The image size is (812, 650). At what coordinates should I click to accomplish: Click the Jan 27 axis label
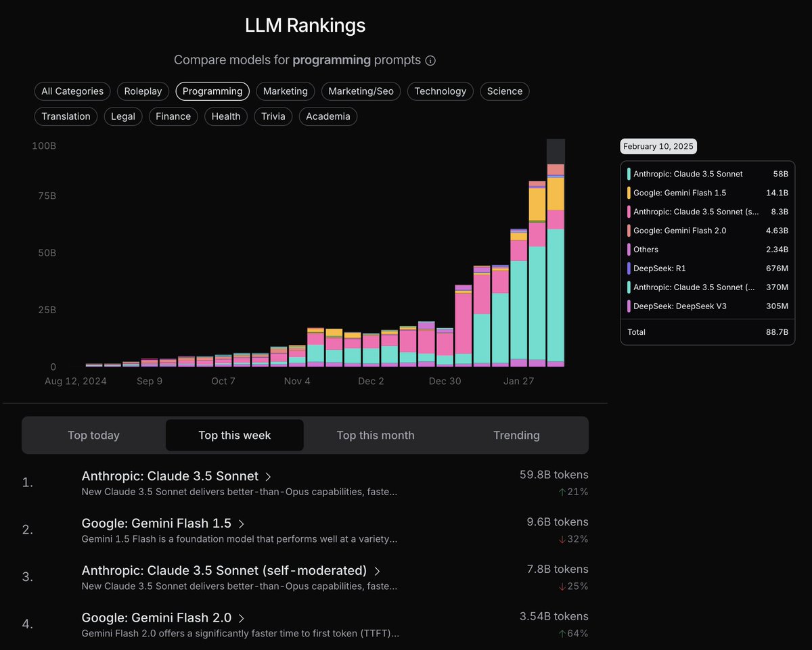(x=518, y=381)
